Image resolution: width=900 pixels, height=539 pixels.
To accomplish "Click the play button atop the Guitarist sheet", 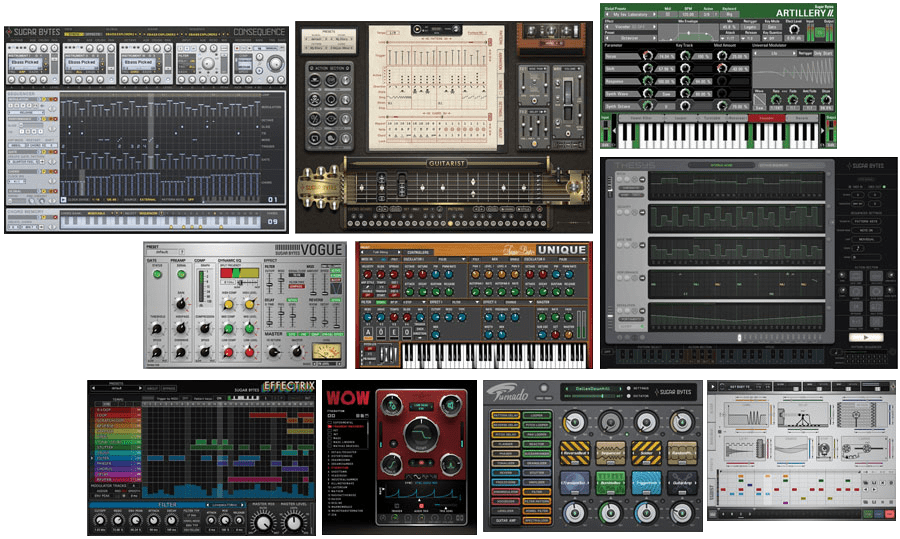I will pos(417,28).
